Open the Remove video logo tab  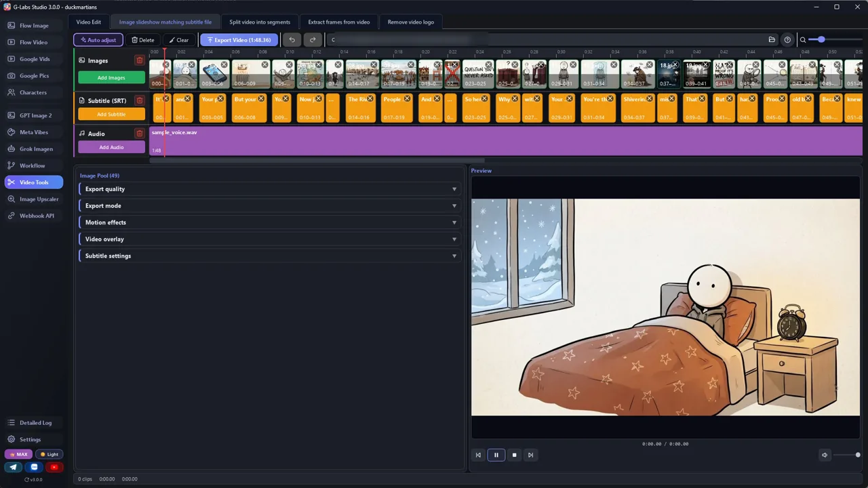(411, 22)
